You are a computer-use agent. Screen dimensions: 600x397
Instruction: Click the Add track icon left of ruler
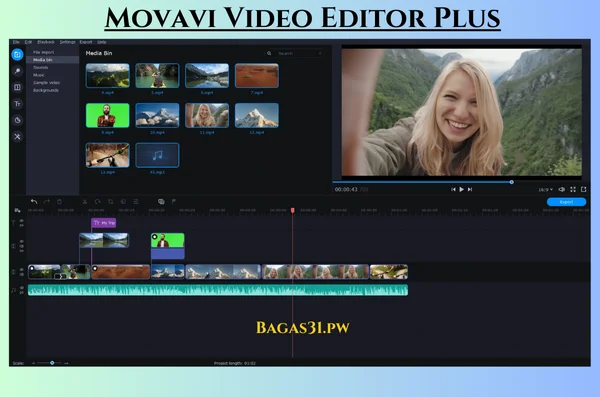coord(17,210)
